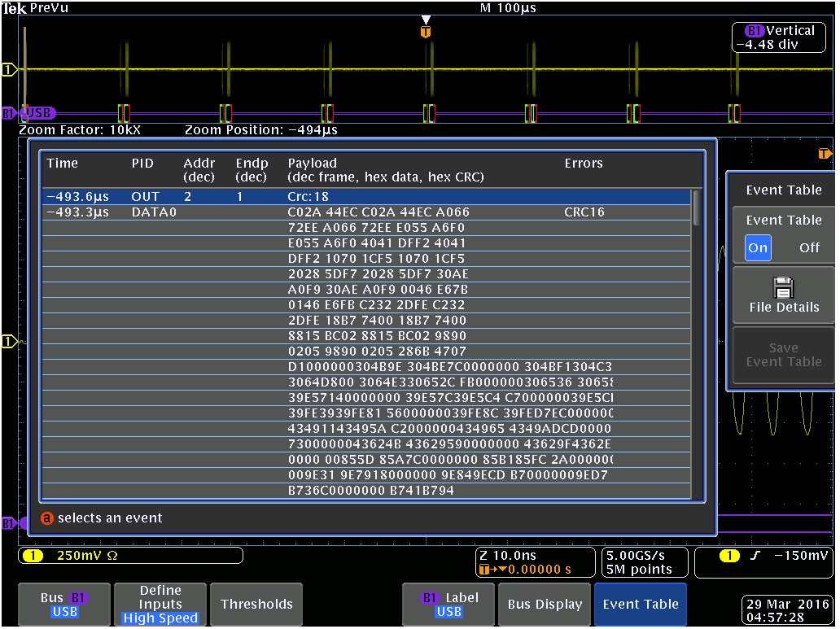The image size is (840, 629).
Task: Select payload row starting D1000000304B9E
Action: (x=366, y=367)
